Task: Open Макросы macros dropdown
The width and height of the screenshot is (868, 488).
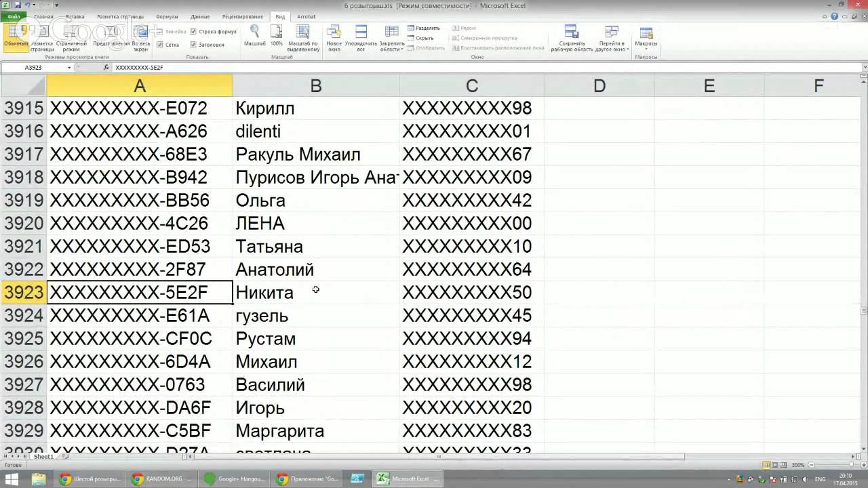Action: point(646,37)
